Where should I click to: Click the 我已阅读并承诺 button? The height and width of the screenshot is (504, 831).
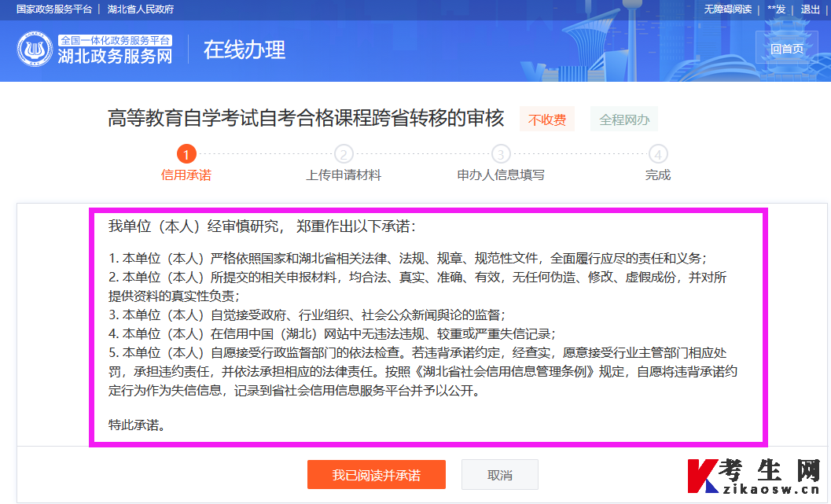(377, 474)
